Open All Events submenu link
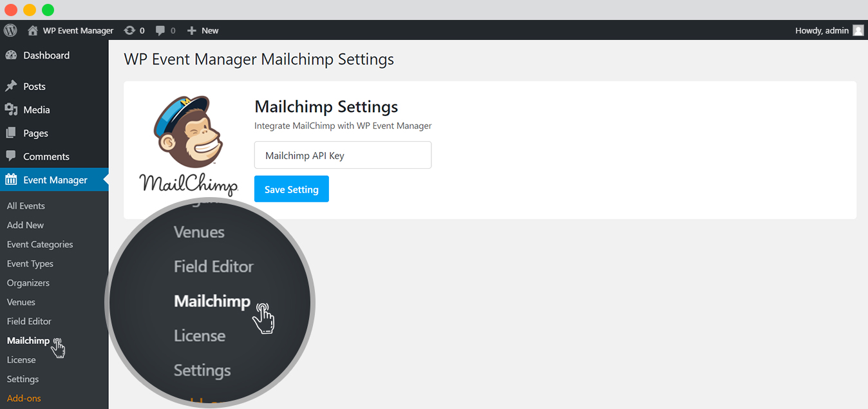Viewport: 868px width, 409px height. tap(26, 206)
